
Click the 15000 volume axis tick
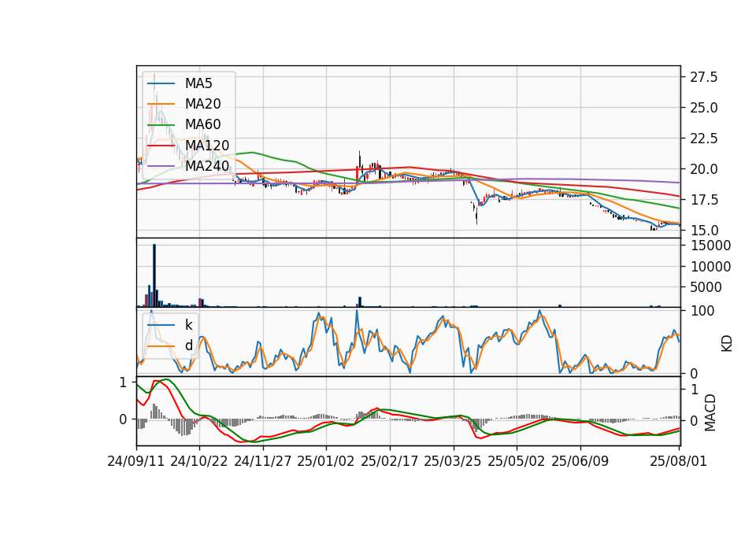pyautogui.click(x=710, y=246)
